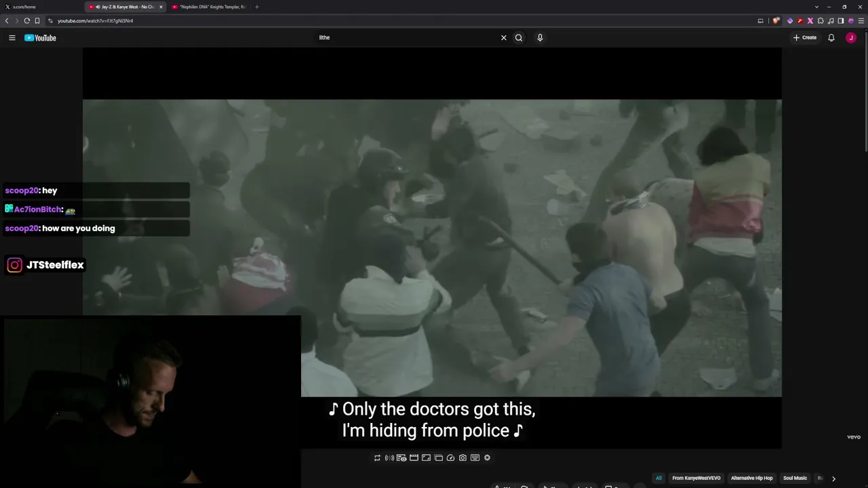The height and width of the screenshot is (488, 868).
Task: Open YouTube notifications bell
Action: (x=831, y=38)
